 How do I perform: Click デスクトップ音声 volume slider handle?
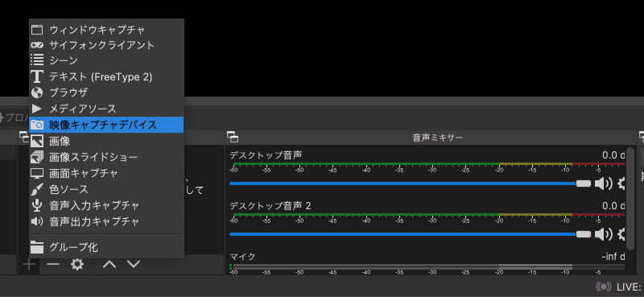click(583, 184)
